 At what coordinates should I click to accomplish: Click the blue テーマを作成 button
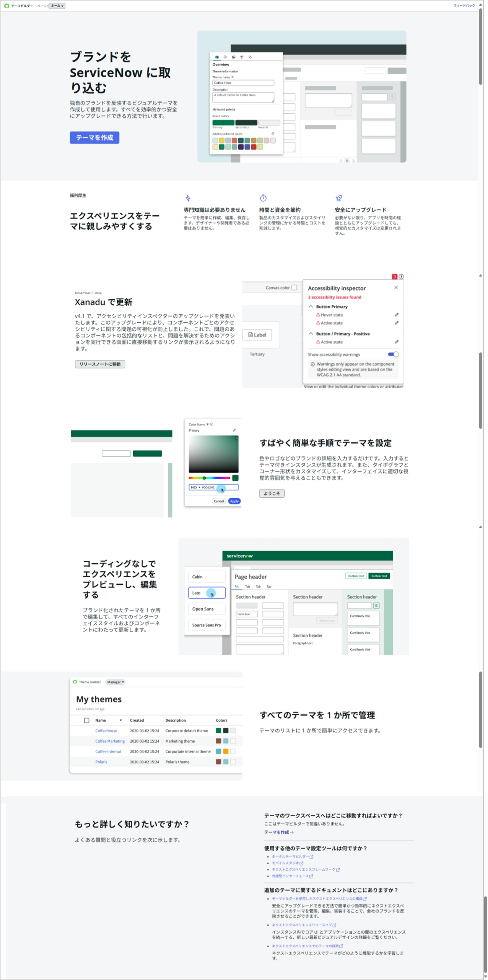pos(94,137)
